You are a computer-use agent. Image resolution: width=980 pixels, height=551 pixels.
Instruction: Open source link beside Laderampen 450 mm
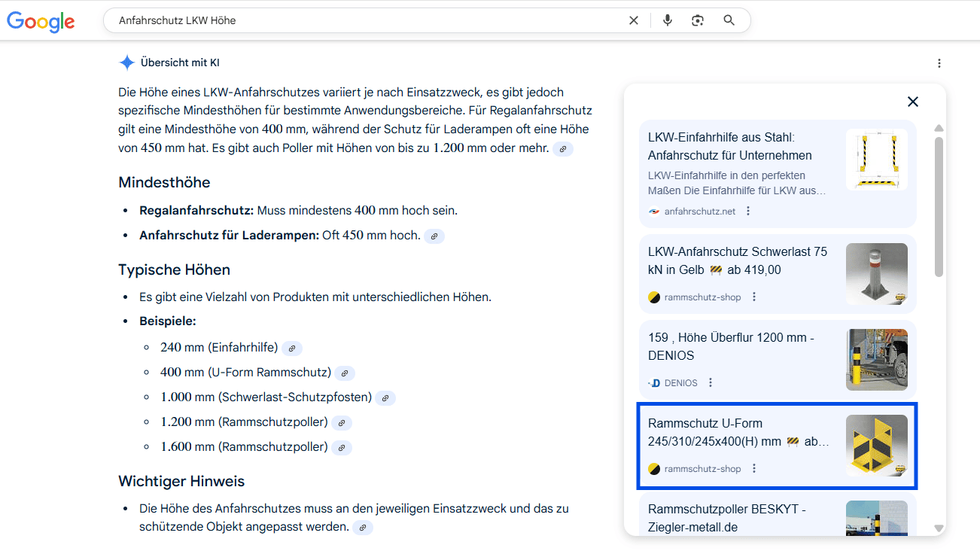click(x=434, y=236)
